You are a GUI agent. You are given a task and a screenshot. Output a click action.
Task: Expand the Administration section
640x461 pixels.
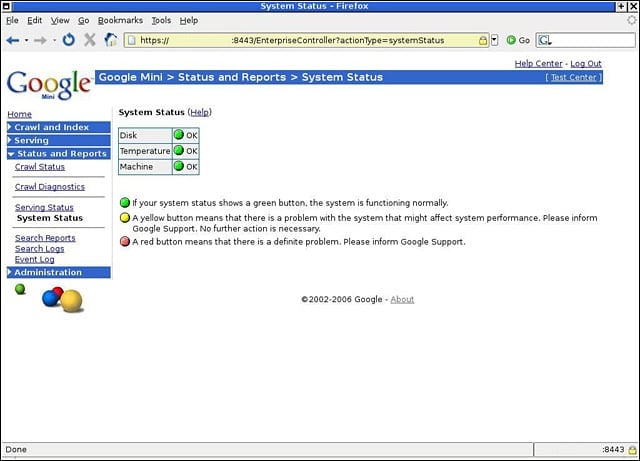coord(58,272)
